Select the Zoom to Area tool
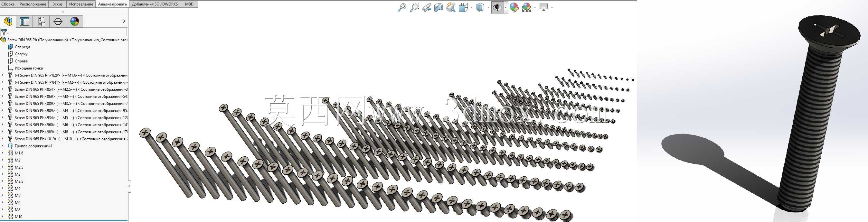This screenshot has width=868, height=222. click(414, 7)
